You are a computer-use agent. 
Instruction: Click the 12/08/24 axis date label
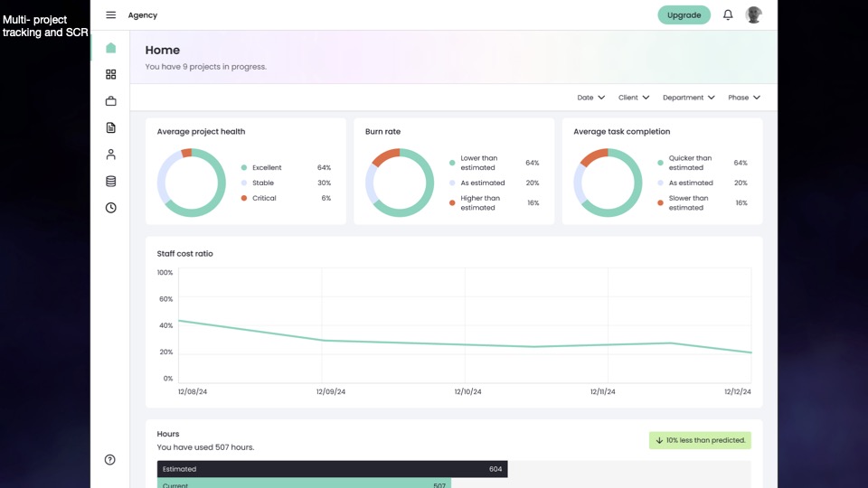coord(193,391)
